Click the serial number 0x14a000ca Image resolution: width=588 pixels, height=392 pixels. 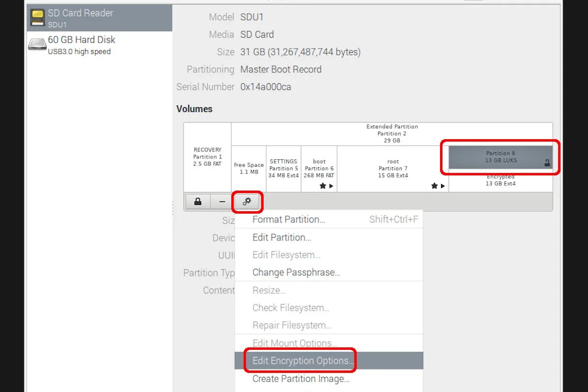pyautogui.click(x=266, y=87)
